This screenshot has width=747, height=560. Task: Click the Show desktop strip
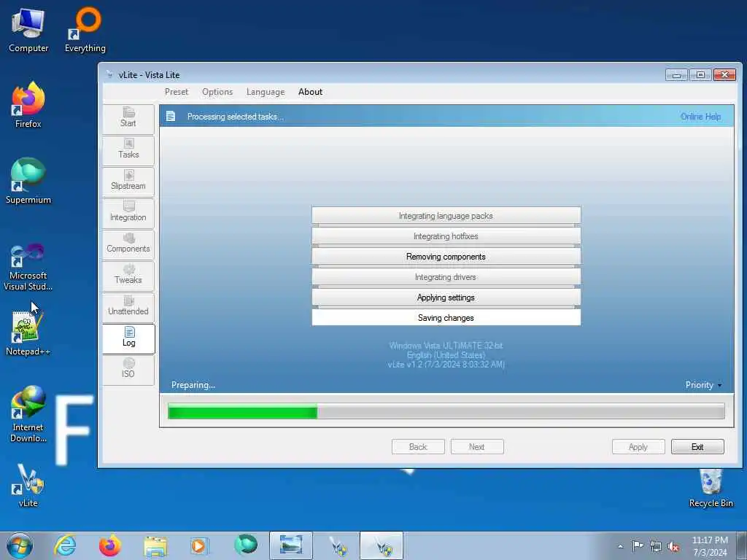coord(742,545)
